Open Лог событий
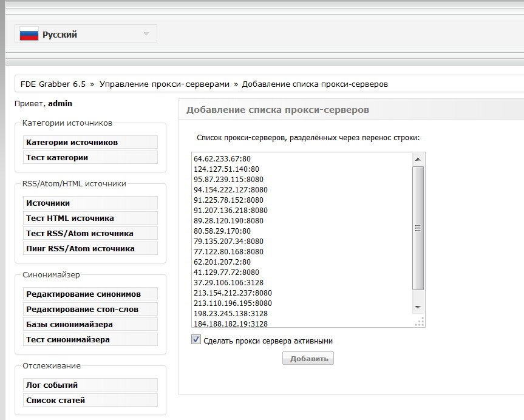The image size is (524, 420). point(90,385)
